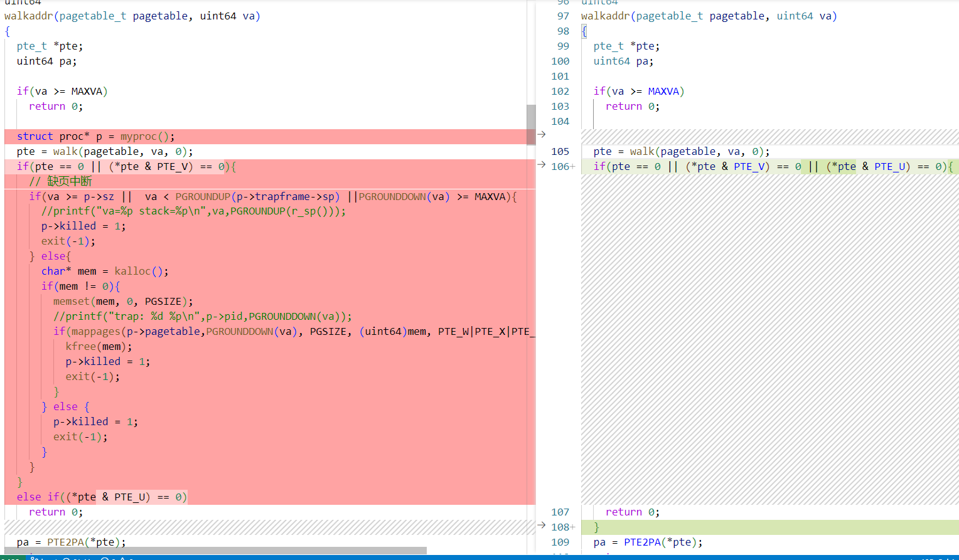Viewport: 959px width, 560px height.
Task: Click commented printf 'trap: %d %p' line
Action: 203,317
